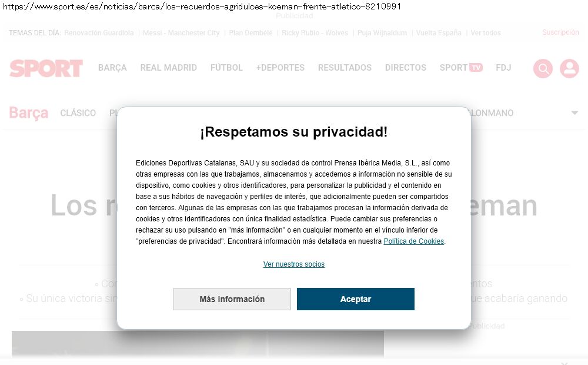Click the SPORT logo
Screen dimensions: 588x365
(x=46, y=68)
